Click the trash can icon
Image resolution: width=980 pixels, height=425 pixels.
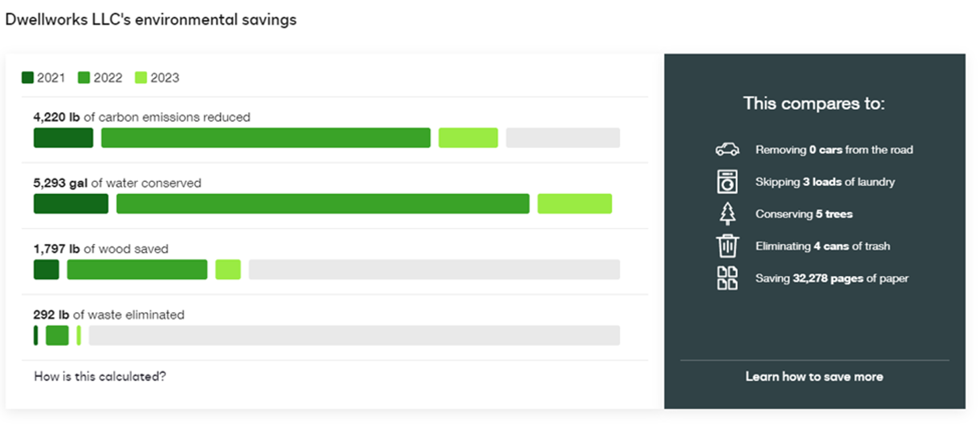[727, 246]
